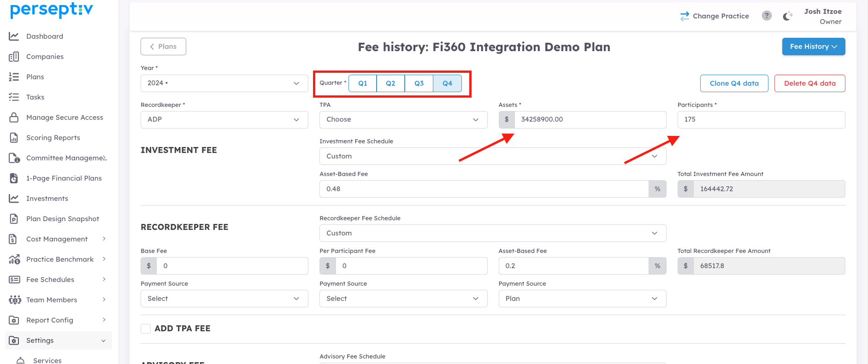Expand the Cost Management sidebar menu
The width and height of the screenshot is (868, 364).
[57, 239]
